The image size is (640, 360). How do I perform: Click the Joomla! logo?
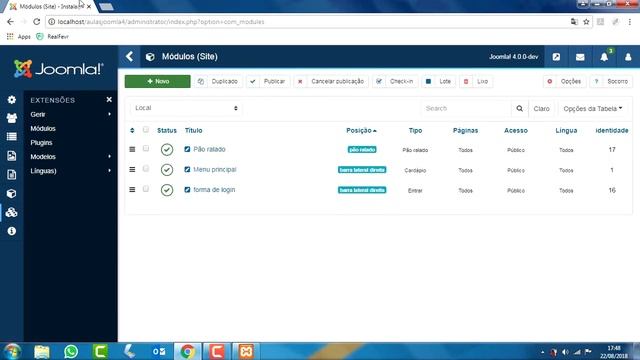58,69
